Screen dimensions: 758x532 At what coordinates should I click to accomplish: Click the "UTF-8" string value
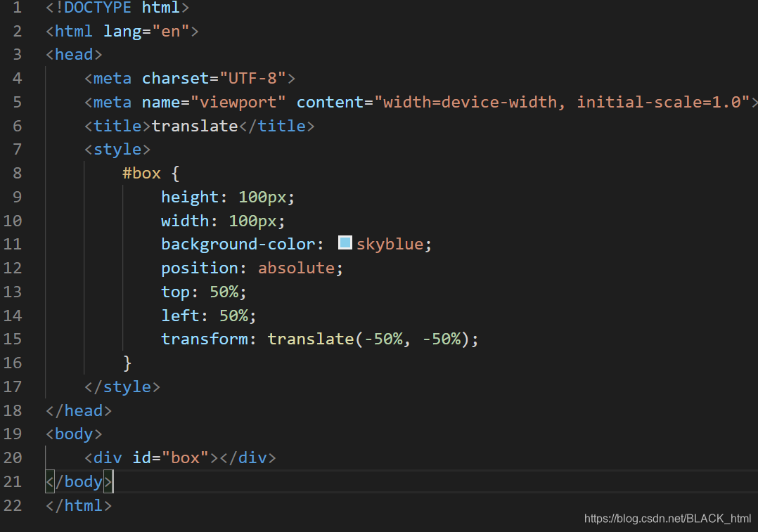click(253, 78)
